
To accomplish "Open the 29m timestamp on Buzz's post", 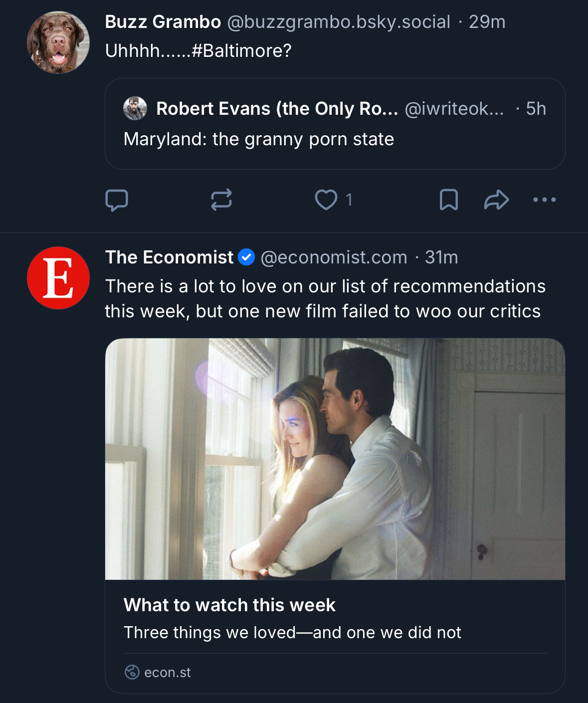I will coord(487,22).
